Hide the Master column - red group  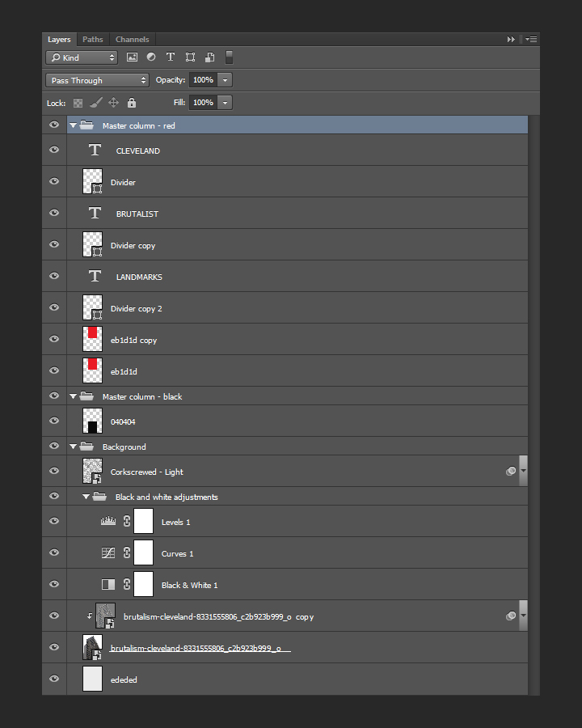(54, 125)
